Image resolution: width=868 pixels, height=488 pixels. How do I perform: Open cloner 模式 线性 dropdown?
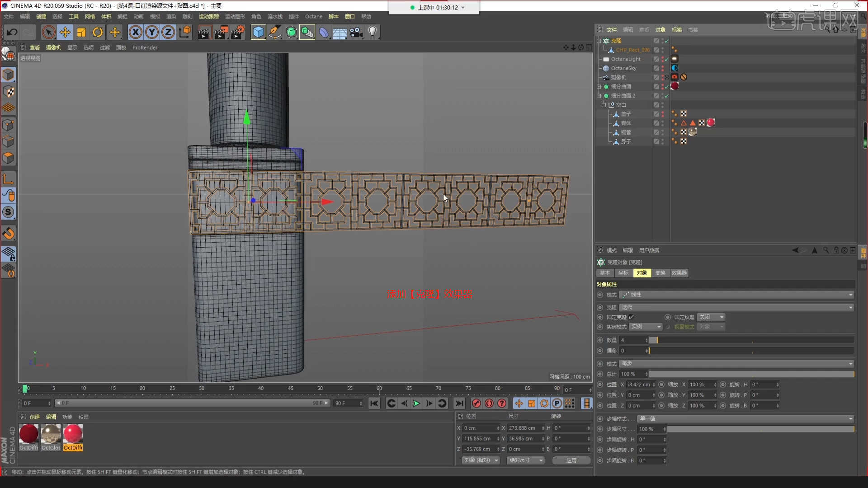pos(736,295)
